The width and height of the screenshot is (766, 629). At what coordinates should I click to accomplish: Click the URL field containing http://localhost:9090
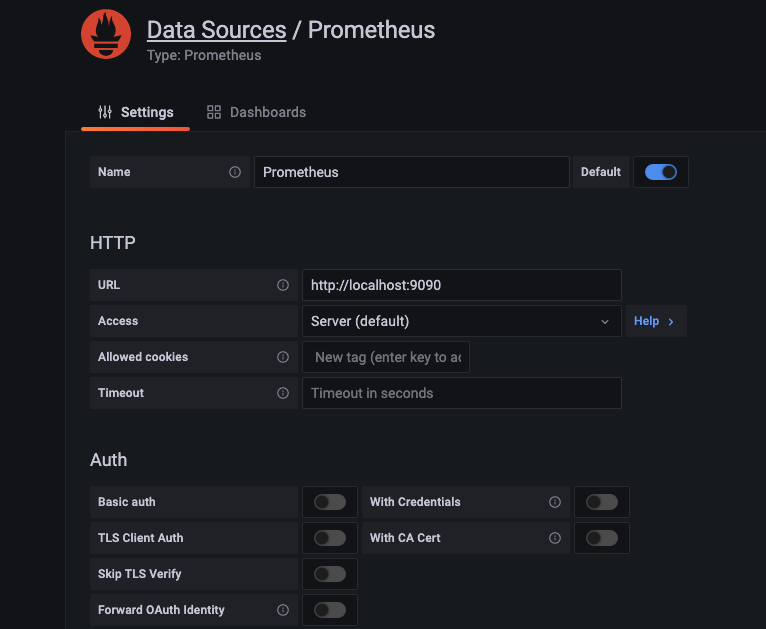tap(461, 285)
